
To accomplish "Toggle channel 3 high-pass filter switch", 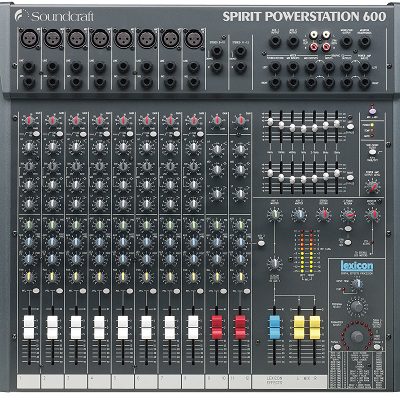I will 83,134.
